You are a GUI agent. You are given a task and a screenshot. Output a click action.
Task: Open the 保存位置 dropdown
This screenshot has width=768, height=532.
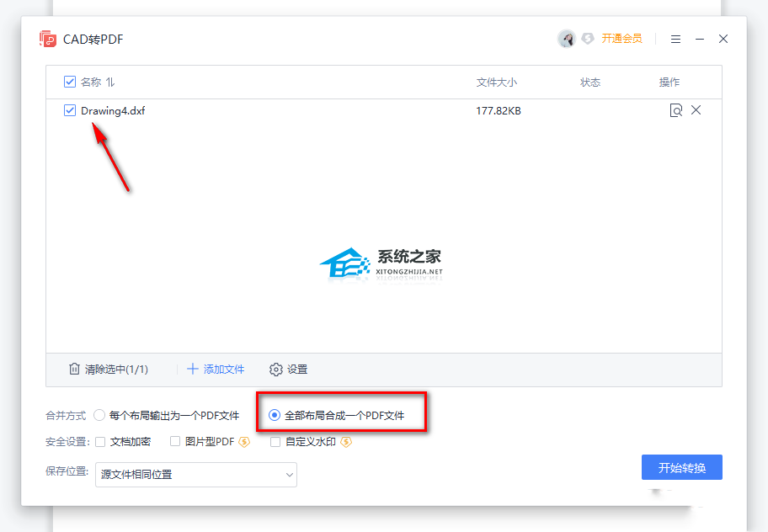click(196, 475)
